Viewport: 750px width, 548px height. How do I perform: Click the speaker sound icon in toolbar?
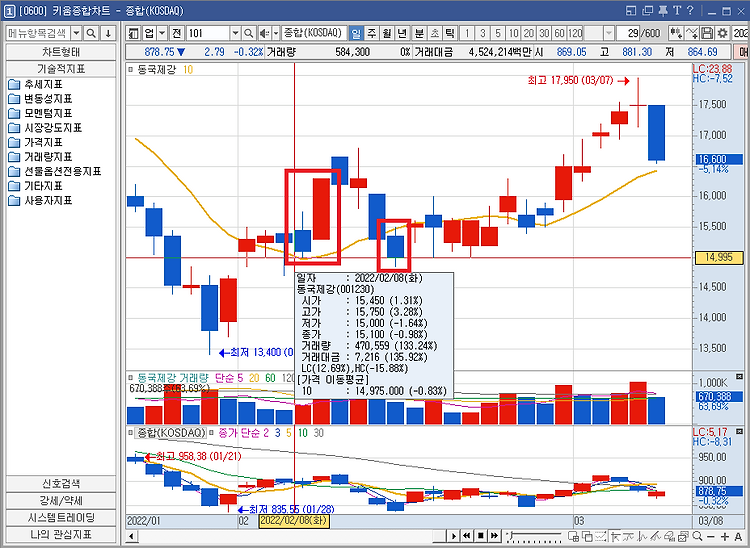click(x=264, y=33)
